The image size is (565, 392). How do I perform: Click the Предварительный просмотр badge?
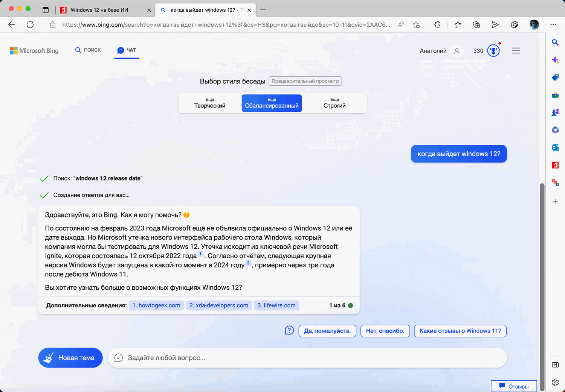[305, 81]
